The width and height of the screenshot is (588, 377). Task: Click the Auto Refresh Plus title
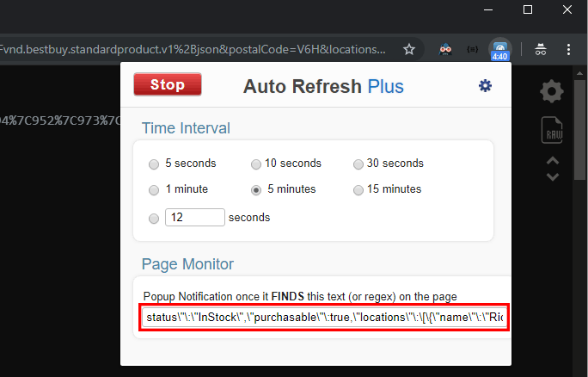(323, 86)
